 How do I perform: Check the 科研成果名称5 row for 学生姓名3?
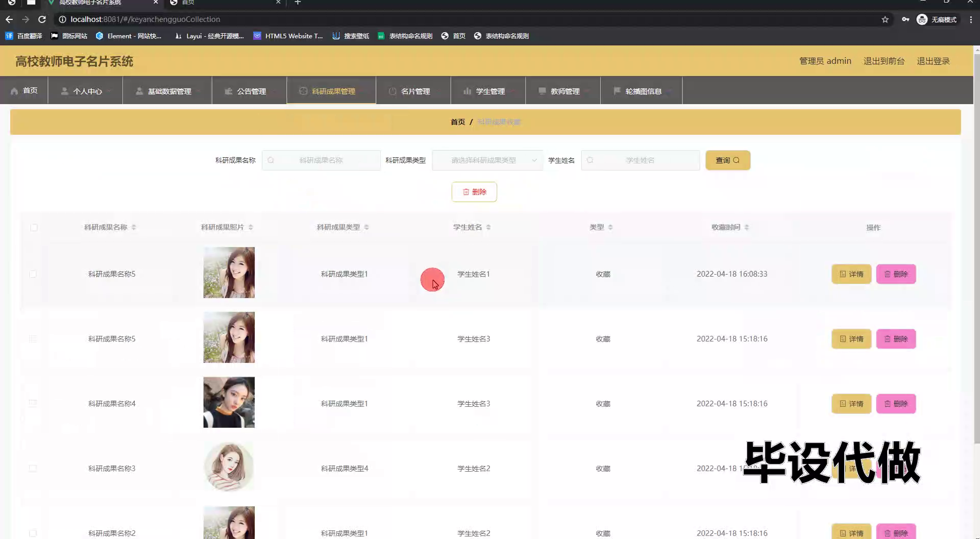click(33, 339)
